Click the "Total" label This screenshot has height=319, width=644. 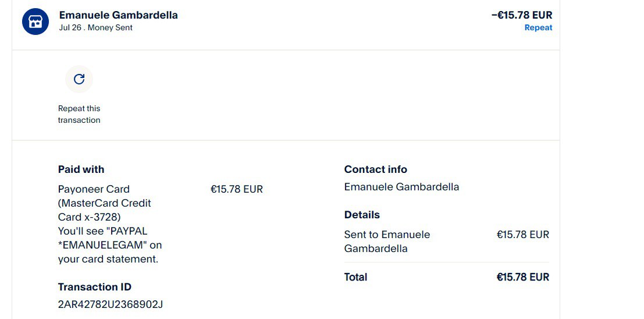click(x=355, y=277)
